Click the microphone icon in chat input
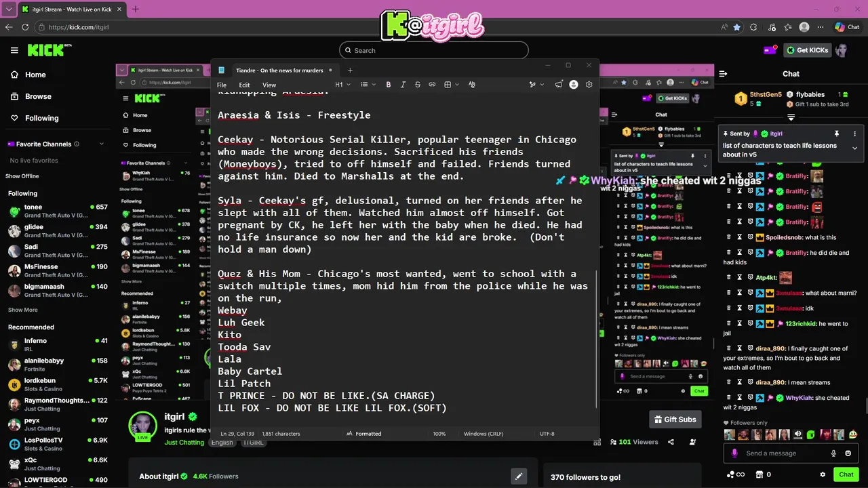868x488 pixels. [x=833, y=453]
